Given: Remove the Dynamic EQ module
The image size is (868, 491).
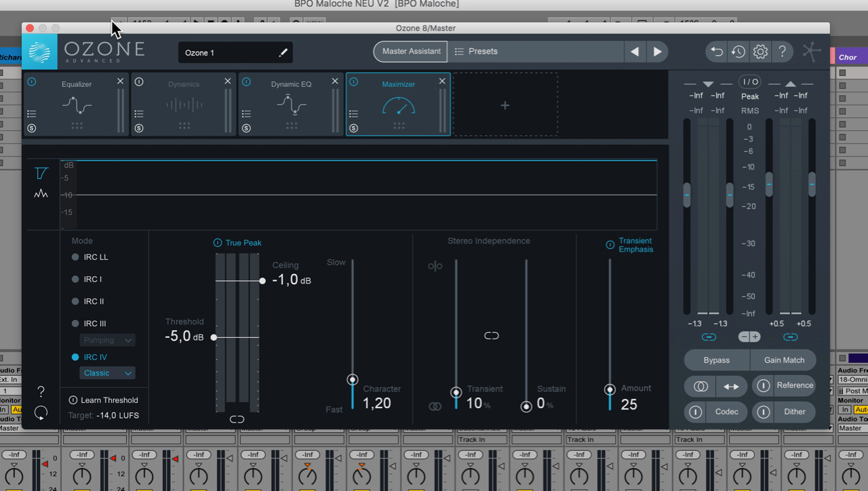Looking at the screenshot, I should coord(335,81).
